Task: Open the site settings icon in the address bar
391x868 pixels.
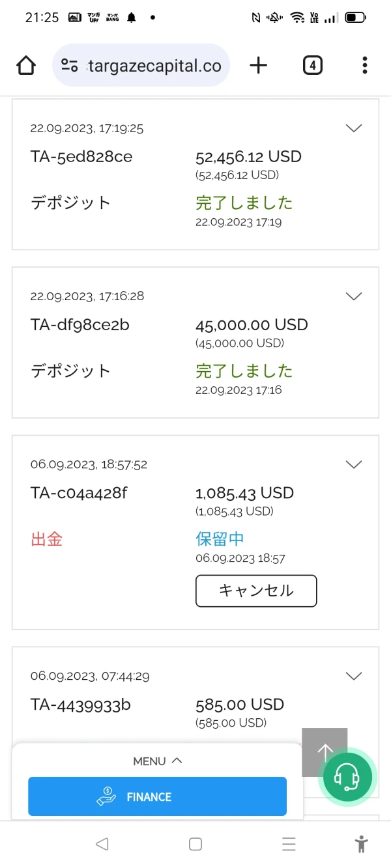Action: [70, 65]
